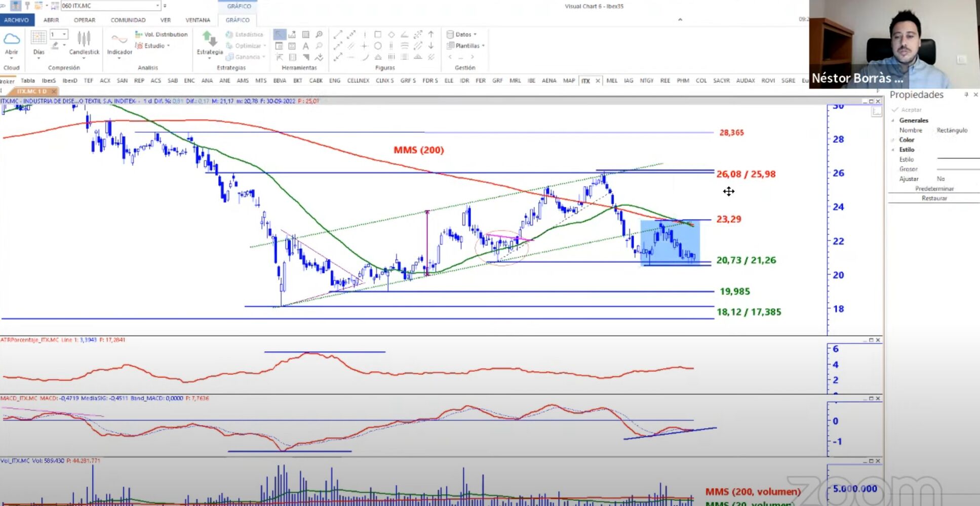This screenshot has width=980, height=506.
Task: Switch to the ABRIR ribbon tab
Action: (51, 20)
